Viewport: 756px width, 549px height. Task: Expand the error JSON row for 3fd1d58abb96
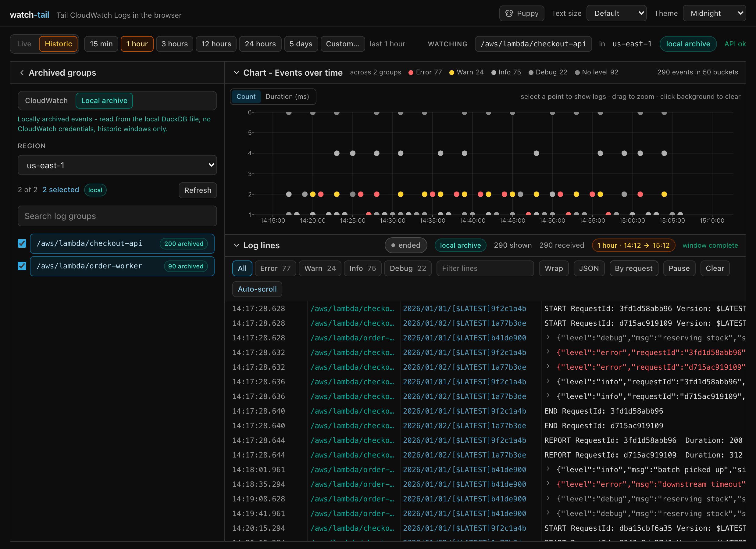pyautogui.click(x=548, y=352)
